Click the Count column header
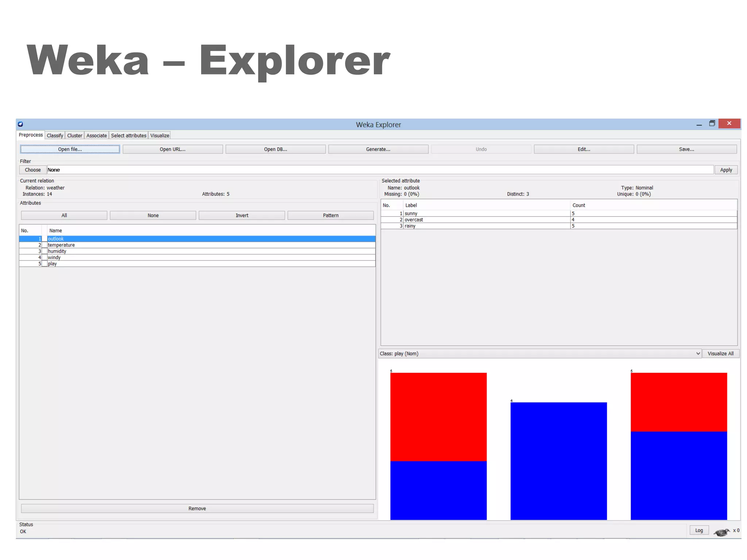The height and width of the screenshot is (560, 747). [654, 205]
